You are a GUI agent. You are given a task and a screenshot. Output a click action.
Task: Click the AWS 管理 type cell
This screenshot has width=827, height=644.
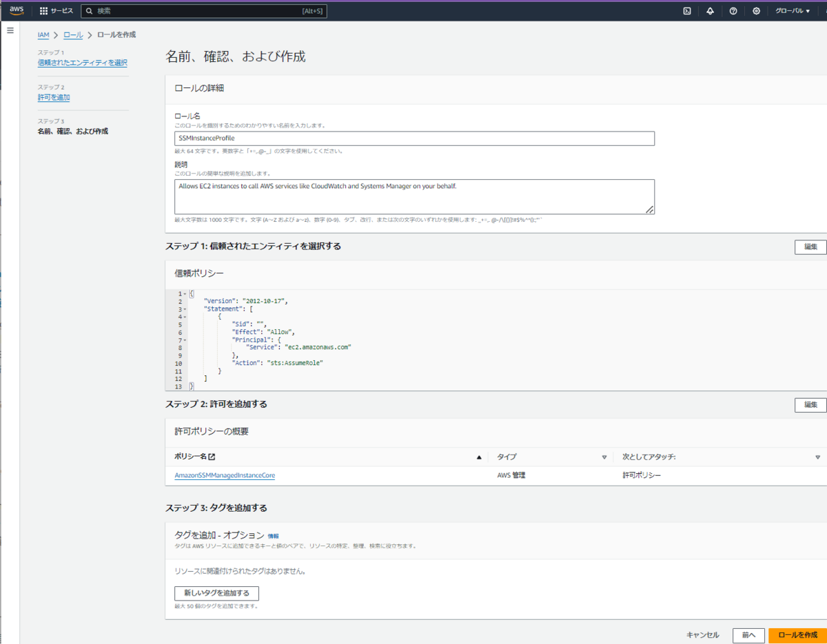511,475
